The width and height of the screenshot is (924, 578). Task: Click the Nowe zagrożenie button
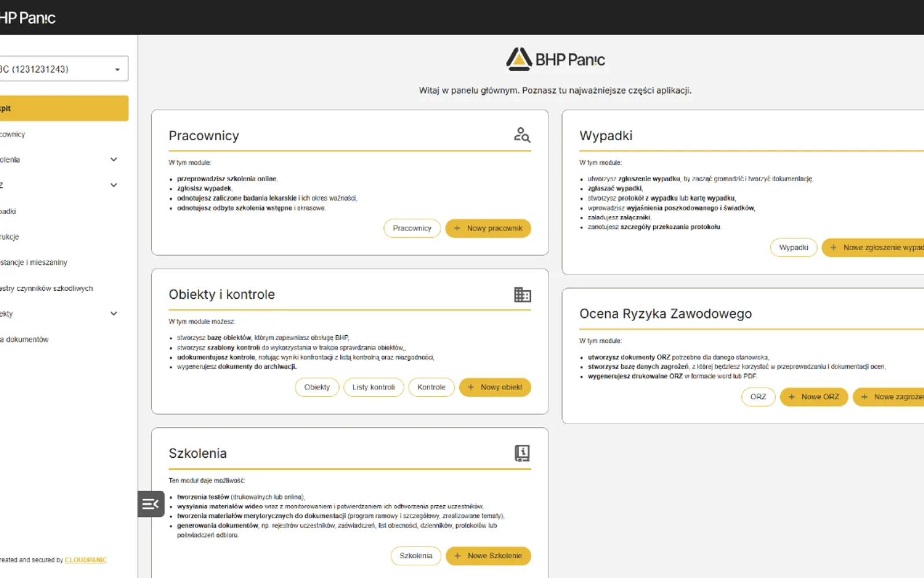pyautogui.click(x=889, y=397)
